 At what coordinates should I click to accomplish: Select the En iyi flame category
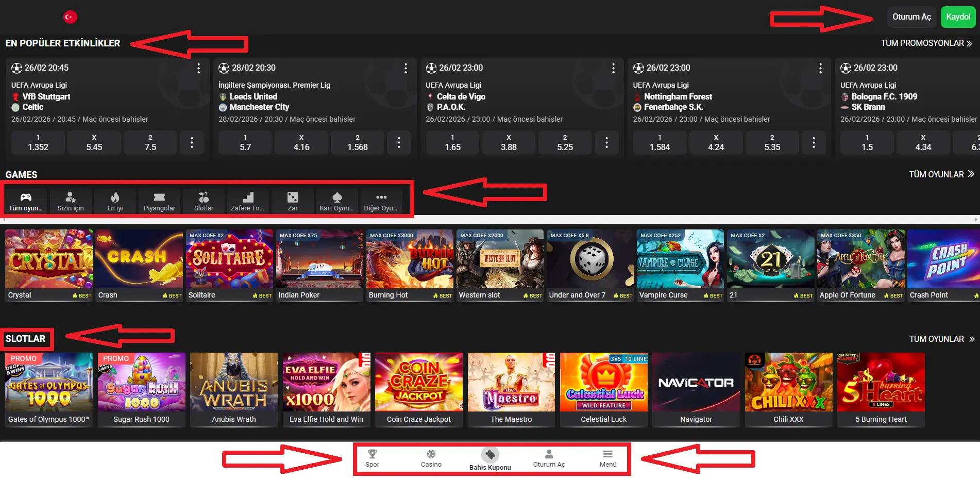click(x=115, y=201)
